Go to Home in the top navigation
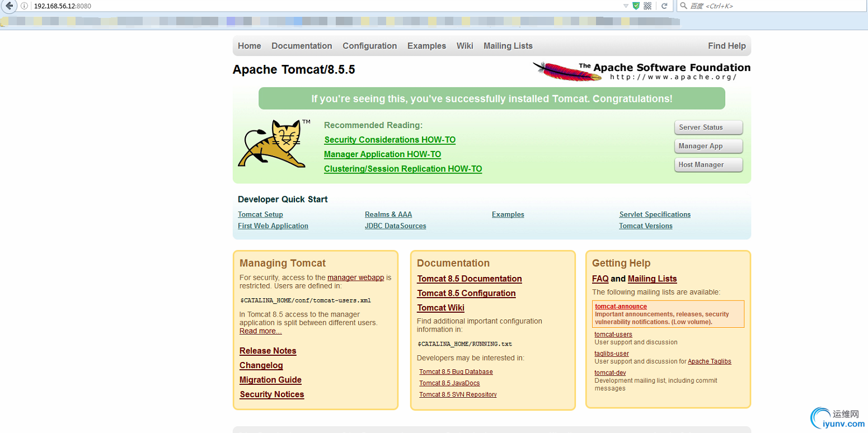The image size is (868, 433). [250, 46]
